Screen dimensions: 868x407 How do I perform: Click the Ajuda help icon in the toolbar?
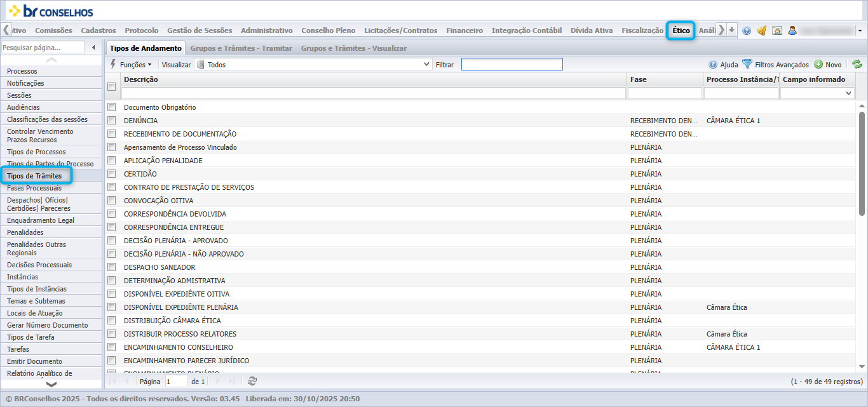[713, 65]
